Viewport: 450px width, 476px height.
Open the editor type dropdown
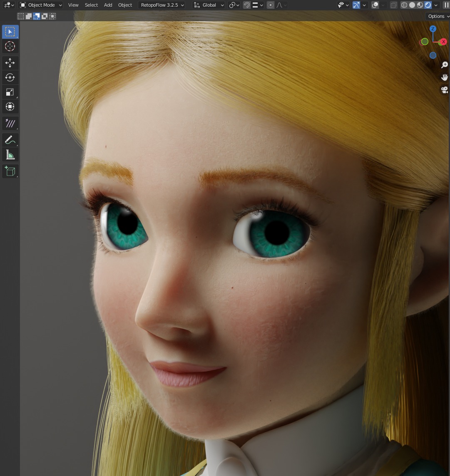(9, 5)
